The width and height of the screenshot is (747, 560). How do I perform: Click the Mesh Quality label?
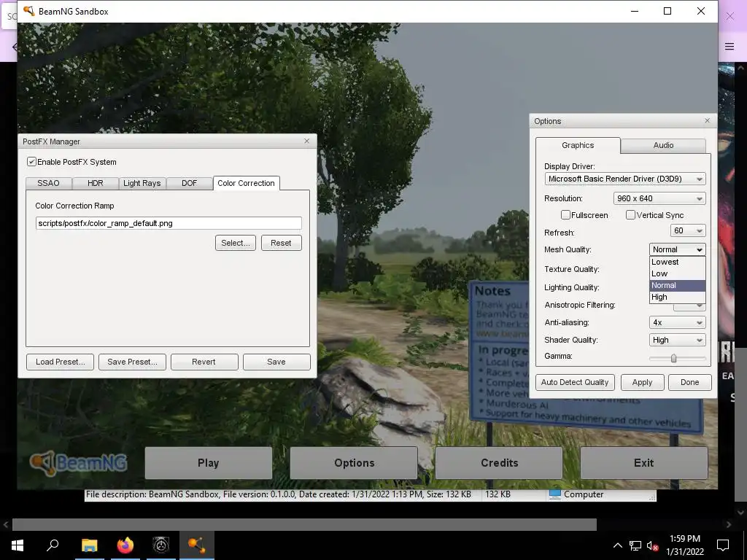[x=568, y=249]
